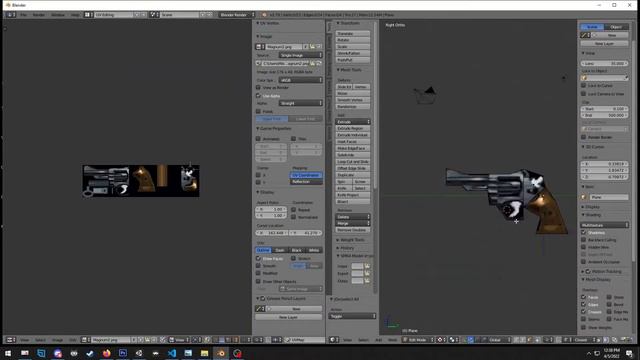This screenshot has width=640, height=360.
Task: Open the Help menu
Action: point(75,15)
